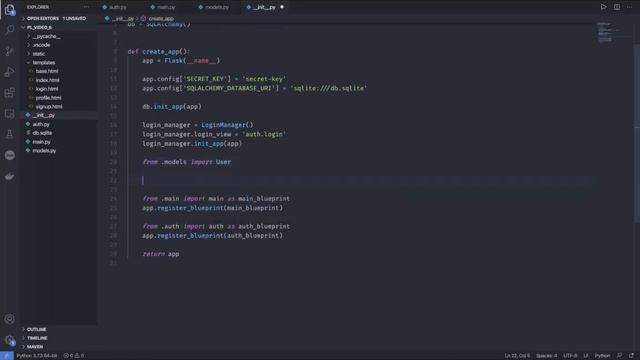Viewport: 640px width, 360px height.
Task: Click Ln 23, Col 5 cursor position
Action: (x=517, y=356)
